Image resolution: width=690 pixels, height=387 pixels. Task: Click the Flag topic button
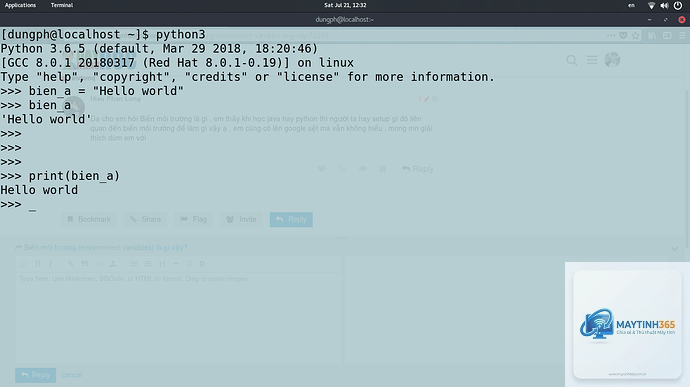click(x=194, y=219)
